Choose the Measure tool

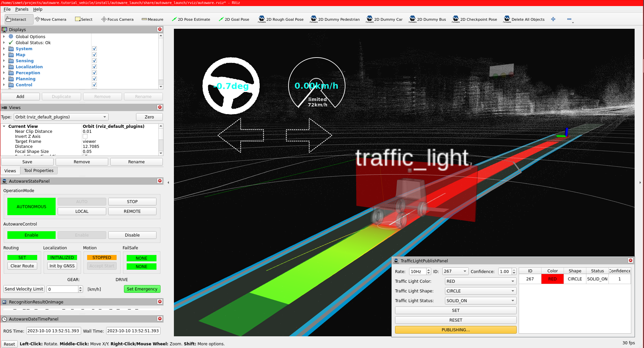point(152,19)
